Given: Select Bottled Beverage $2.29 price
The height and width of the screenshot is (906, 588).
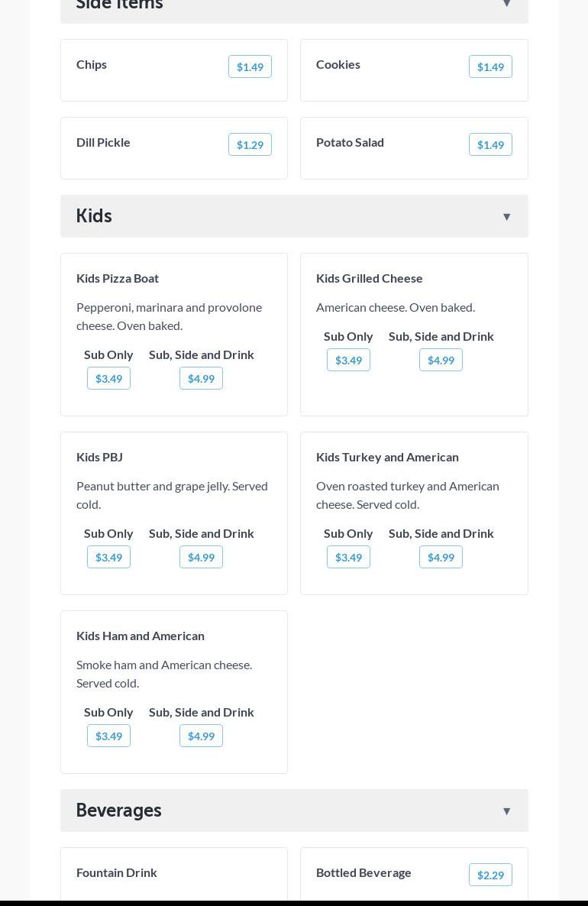Looking at the screenshot, I should coord(490,875).
